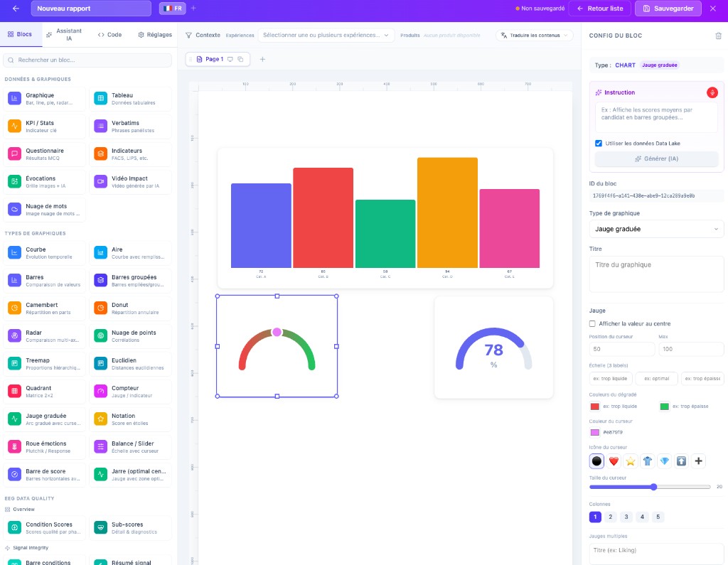728x565 pixels.
Task: Select 3 columns for the gauge
Action: point(626,517)
